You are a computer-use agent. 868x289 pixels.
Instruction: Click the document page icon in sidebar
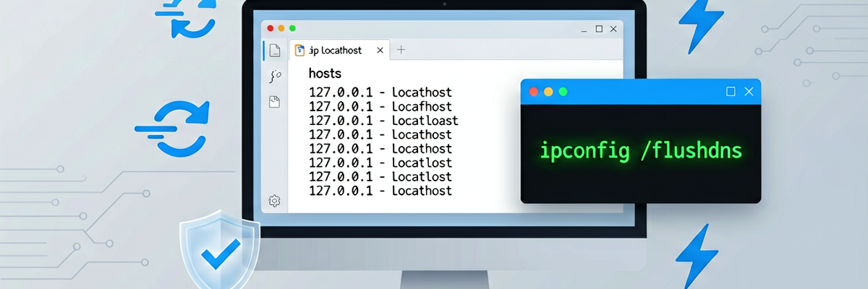[x=274, y=102]
